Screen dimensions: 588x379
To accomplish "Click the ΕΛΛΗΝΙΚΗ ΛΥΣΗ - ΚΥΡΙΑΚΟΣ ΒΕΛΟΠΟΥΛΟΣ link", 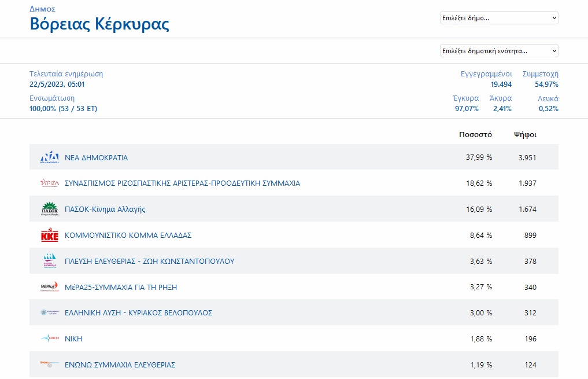I will 138,313.
